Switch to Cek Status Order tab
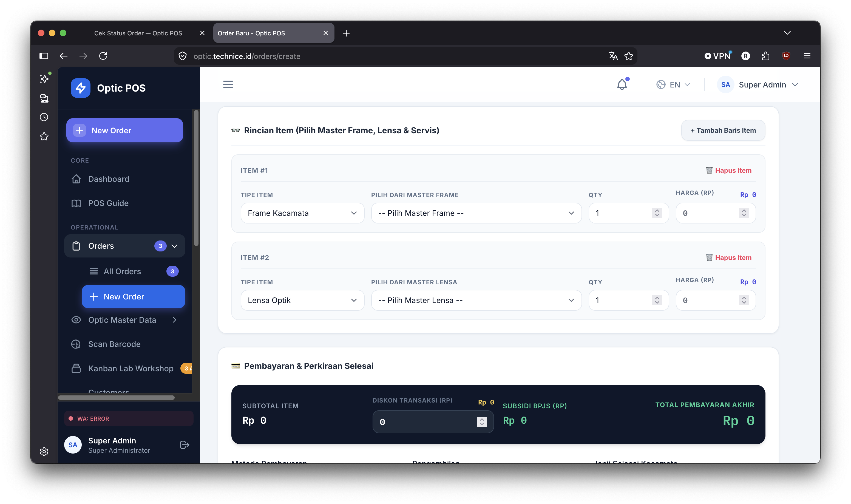 138,33
